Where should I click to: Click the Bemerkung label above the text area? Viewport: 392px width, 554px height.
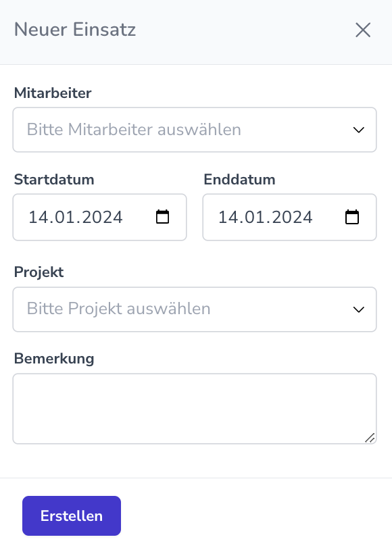tap(54, 358)
